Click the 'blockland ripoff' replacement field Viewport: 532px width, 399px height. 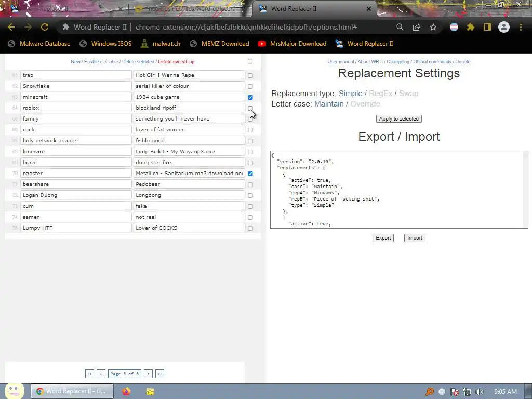[x=189, y=108]
